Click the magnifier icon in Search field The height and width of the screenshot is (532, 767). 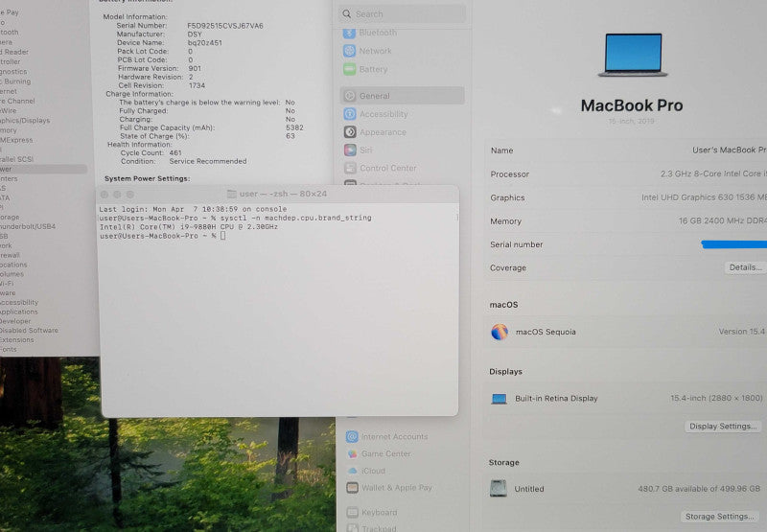pyautogui.click(x=347, y=13)
